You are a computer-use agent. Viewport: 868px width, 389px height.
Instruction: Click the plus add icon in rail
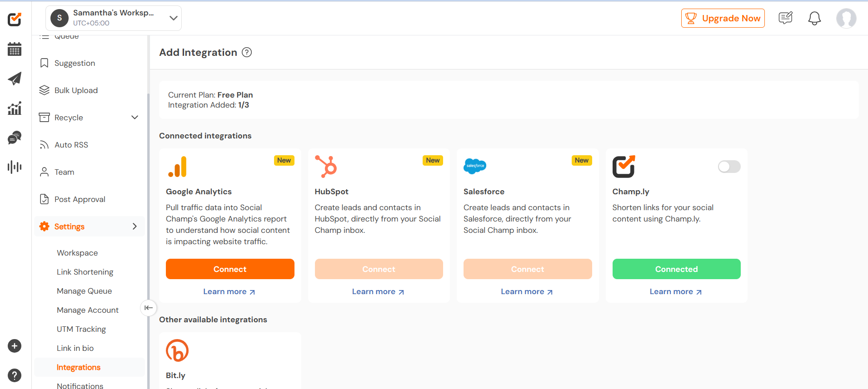15,346
